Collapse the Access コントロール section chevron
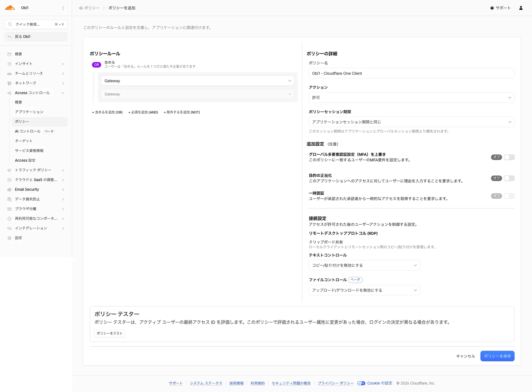 63,93
